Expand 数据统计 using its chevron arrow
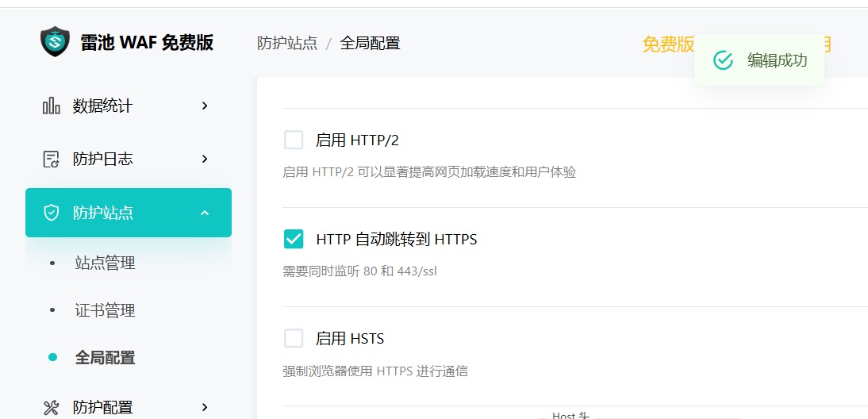Screen dimensions: 868x419 coord(205,106)
